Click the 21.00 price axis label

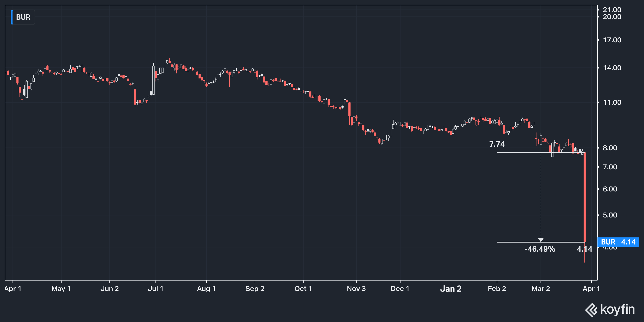(612, 10)
